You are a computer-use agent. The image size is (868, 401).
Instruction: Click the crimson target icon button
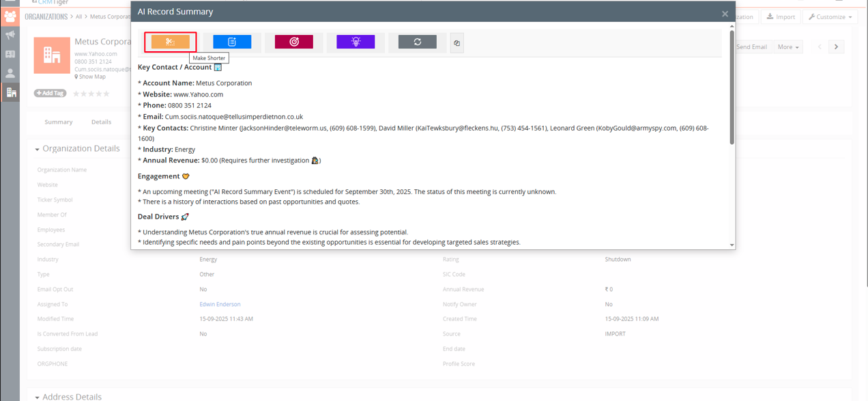[x=294, y=42]
